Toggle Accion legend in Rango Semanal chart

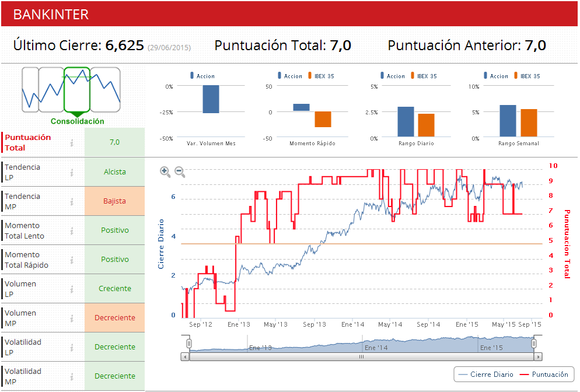(x=496, y=76)
